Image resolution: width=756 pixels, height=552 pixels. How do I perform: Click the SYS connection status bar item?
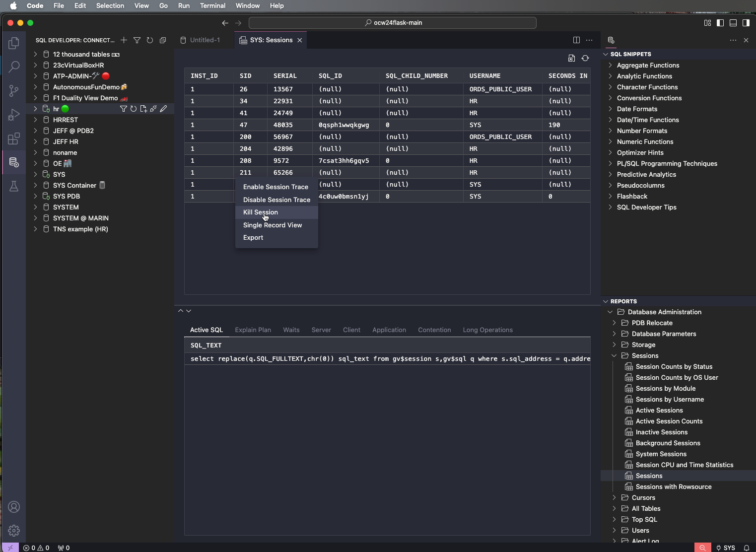pos(725,548)
